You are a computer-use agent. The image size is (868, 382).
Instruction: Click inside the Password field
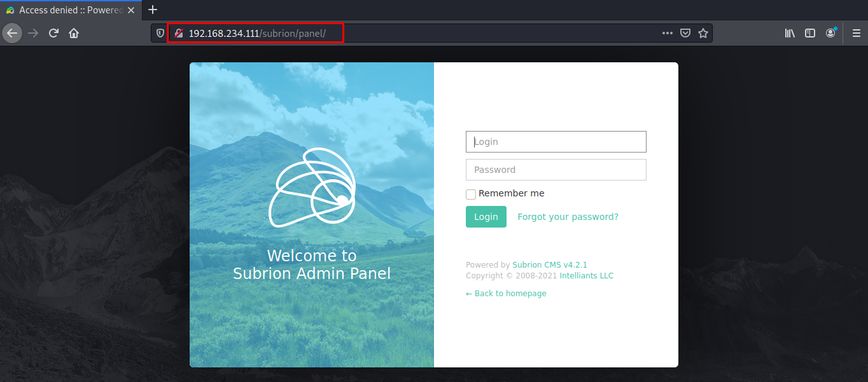point(556,169)
